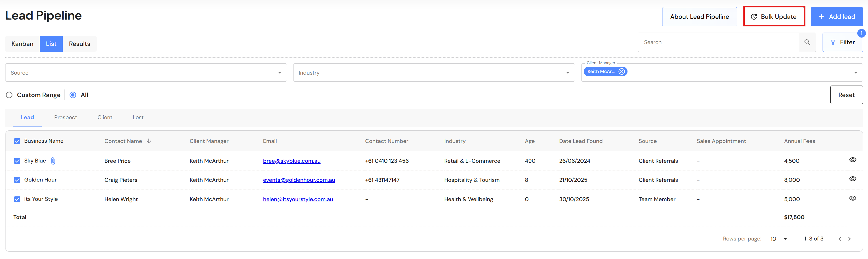868x259 pixels.
Task: Switch to the Kanban view tab
Action: (x=22, y=44)
